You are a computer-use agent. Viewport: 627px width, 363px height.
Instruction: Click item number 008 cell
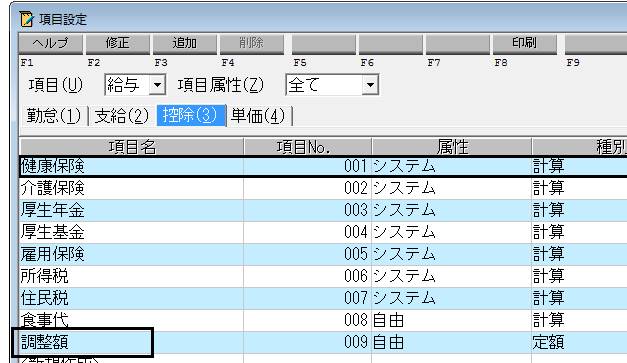point(308,320)
